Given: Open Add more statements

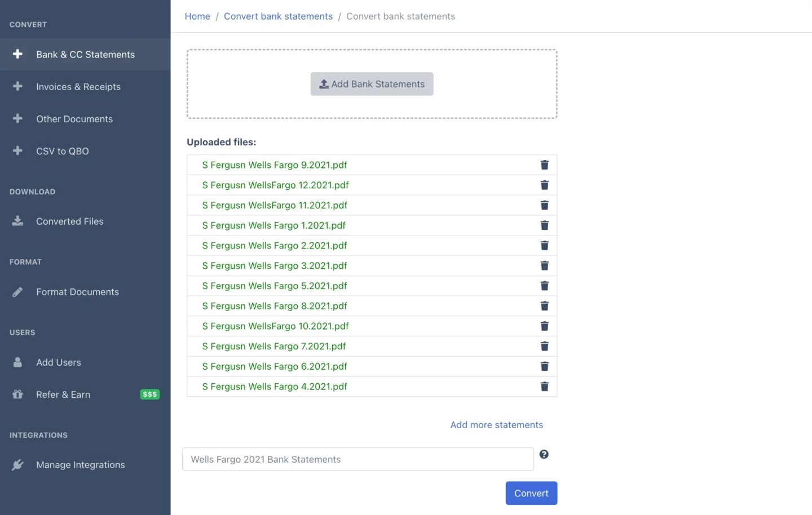Looking at the screenshot, I should click(x=496, y=424).
